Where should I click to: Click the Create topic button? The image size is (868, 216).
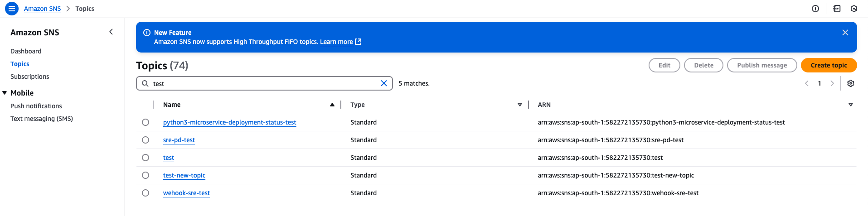click(x=829, y=65)
